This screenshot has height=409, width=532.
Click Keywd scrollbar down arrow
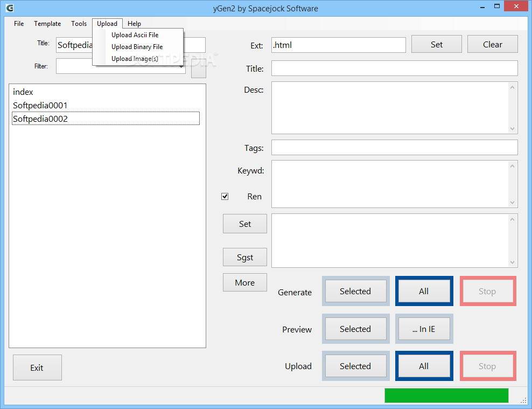[x=512, y=203]
